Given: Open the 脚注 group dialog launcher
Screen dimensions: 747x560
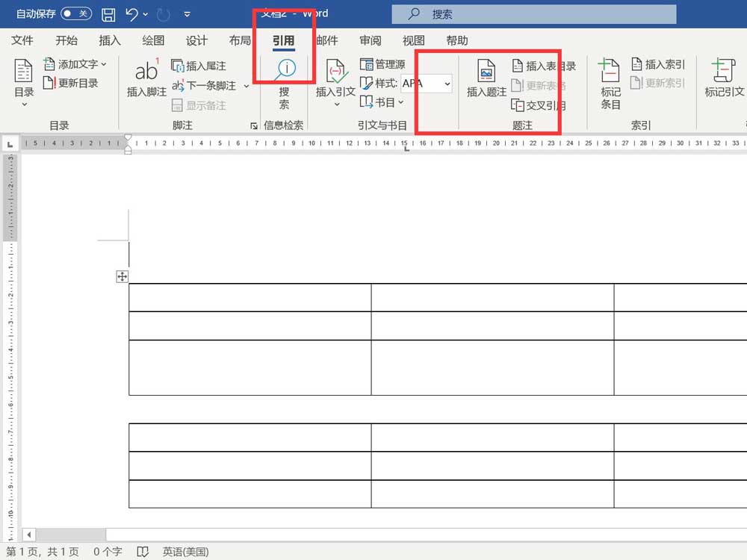Looking at the screenshot, I should click(x=253, y=125).
